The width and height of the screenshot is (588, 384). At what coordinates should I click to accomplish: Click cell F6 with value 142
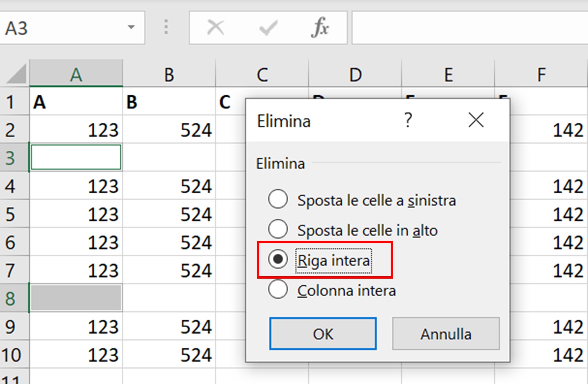tap(549, 242)
